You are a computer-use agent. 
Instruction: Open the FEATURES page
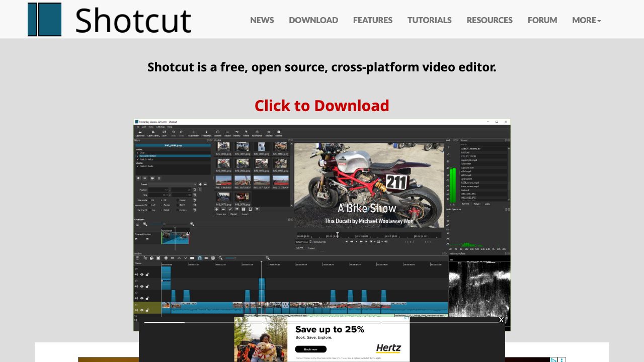(373, 20)
